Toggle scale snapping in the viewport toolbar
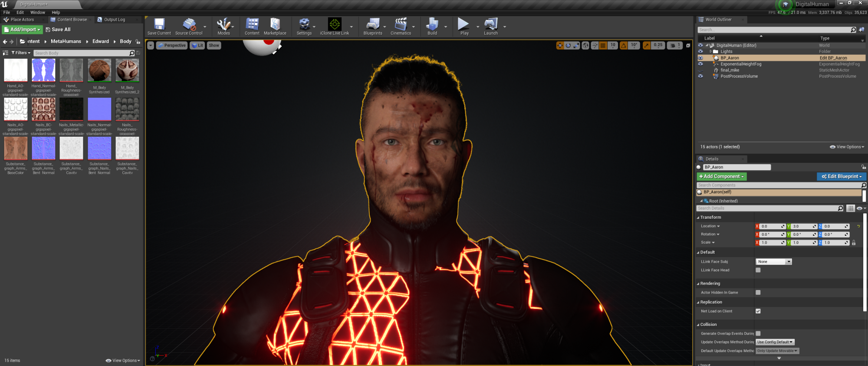 [x=647, y=45]
